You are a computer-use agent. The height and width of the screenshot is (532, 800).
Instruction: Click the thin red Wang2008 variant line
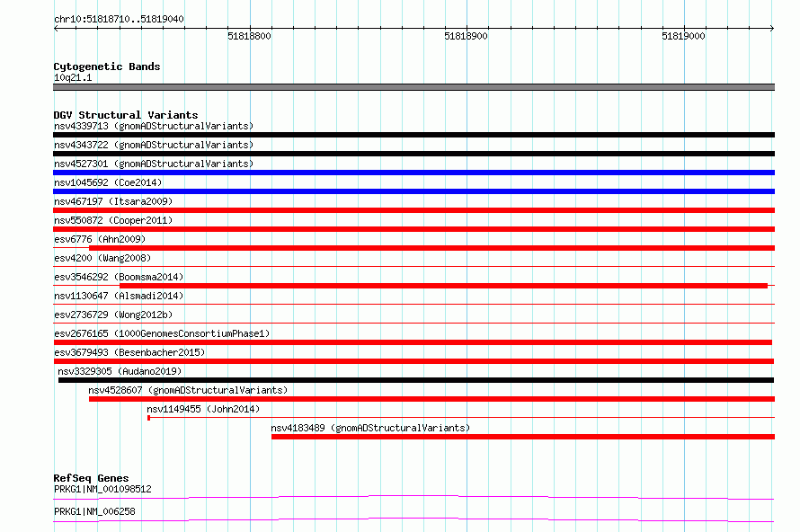pos(413,267)
